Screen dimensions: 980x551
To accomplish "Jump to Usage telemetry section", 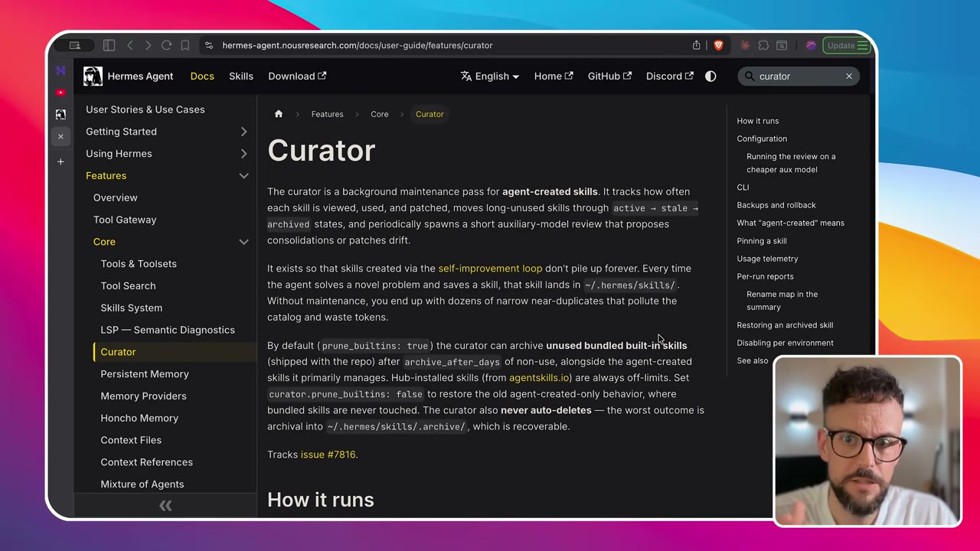I will pos(767,259).
